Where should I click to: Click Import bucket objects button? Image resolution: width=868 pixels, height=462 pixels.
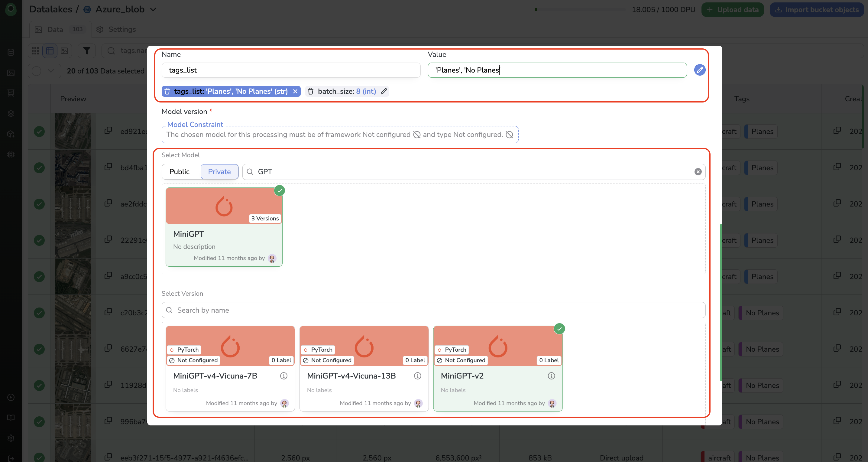[x=816, y=9]
